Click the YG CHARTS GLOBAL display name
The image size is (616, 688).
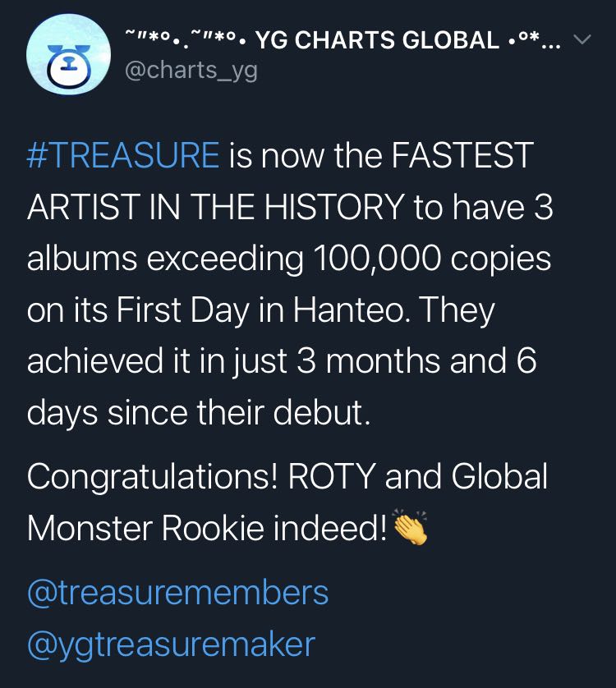[x=377, y=40]
